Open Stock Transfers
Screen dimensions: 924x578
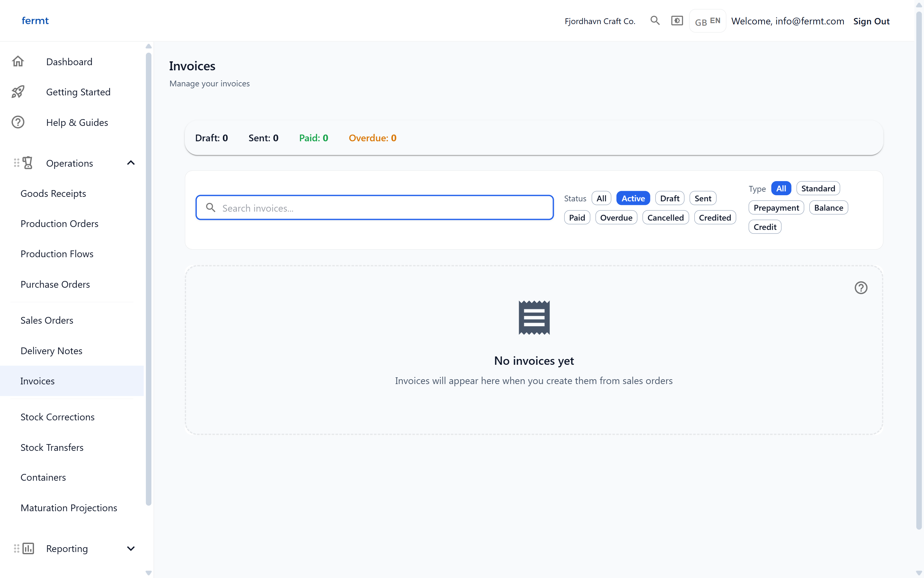[72, 447]
